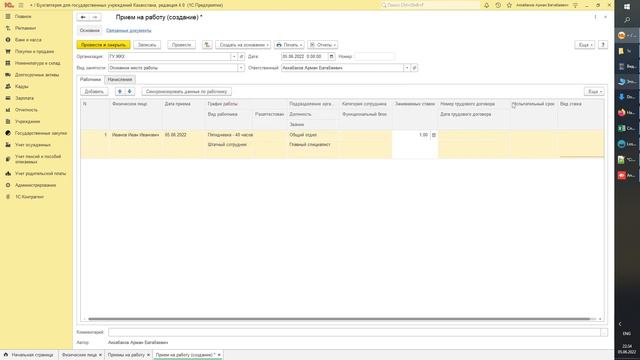Go forward with the right arrow button

[95, 17]
